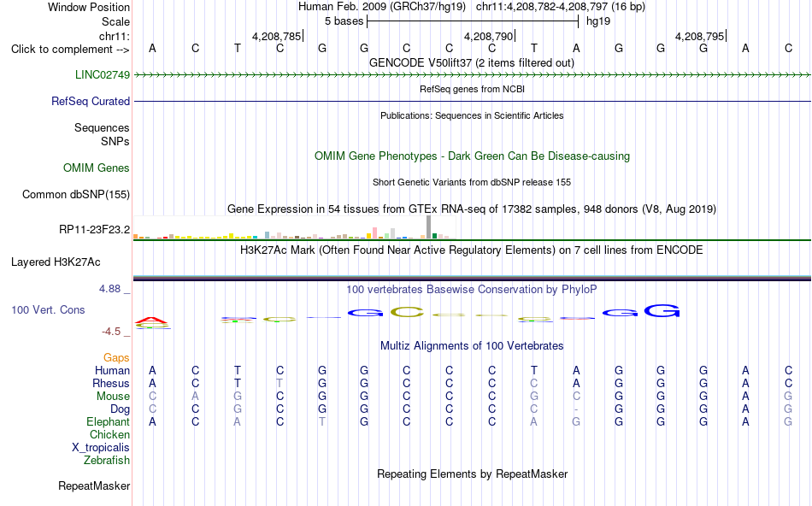Click the first base A in reference sequence row
Viewport: 812px width, 506px height.
pos(152,48)
